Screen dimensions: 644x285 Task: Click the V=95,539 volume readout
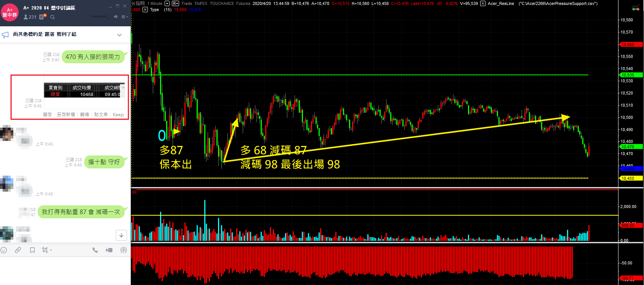pos(469,3)
